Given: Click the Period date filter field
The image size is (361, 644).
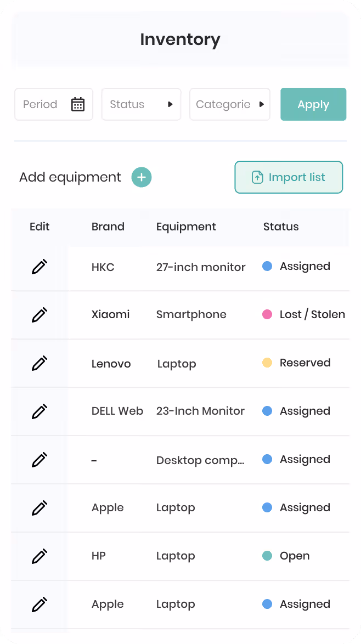Looking at the screenshot, I should [54, 104].
